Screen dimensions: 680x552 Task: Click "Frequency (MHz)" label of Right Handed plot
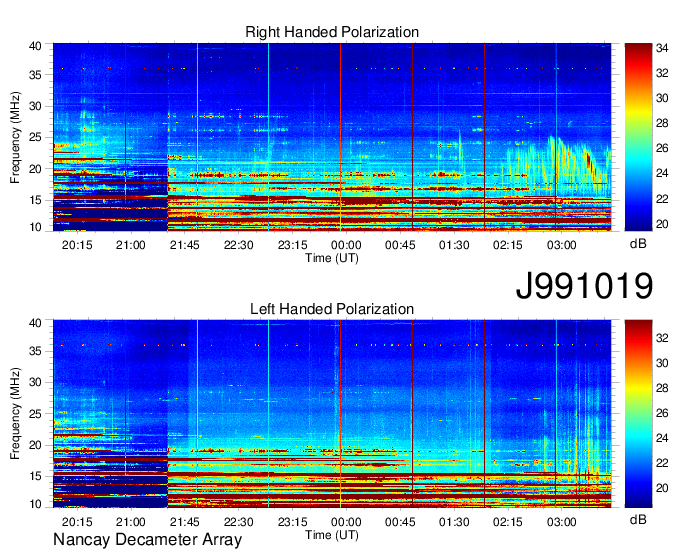(15, 137)
